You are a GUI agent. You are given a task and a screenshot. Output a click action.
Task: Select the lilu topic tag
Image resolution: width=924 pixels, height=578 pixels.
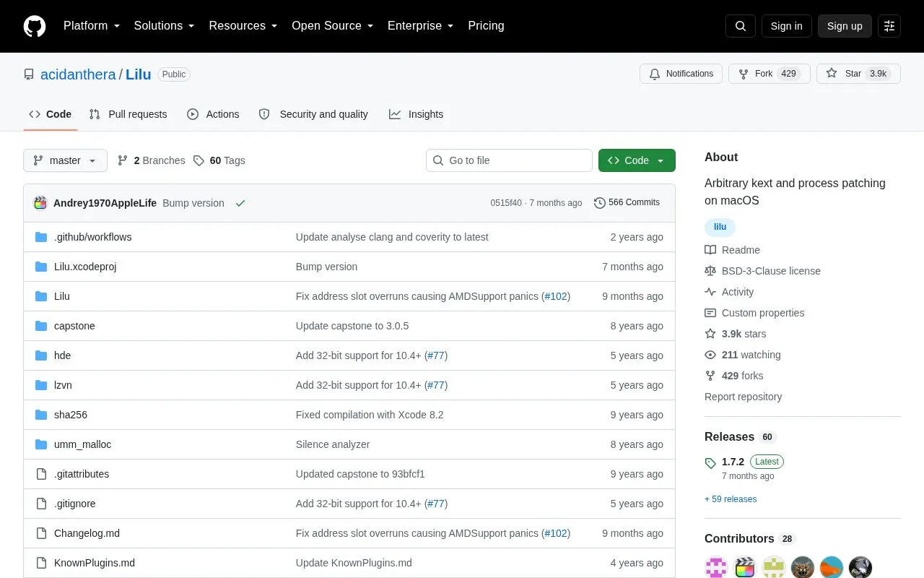coord(720,227)
